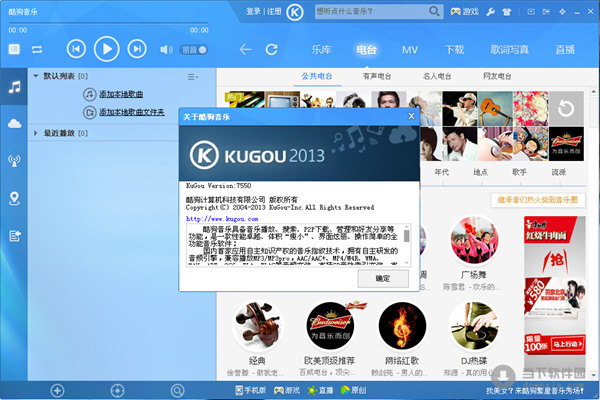The image size is (600, 400).
Task: Select the 年代 category
Action: point(442,172)
